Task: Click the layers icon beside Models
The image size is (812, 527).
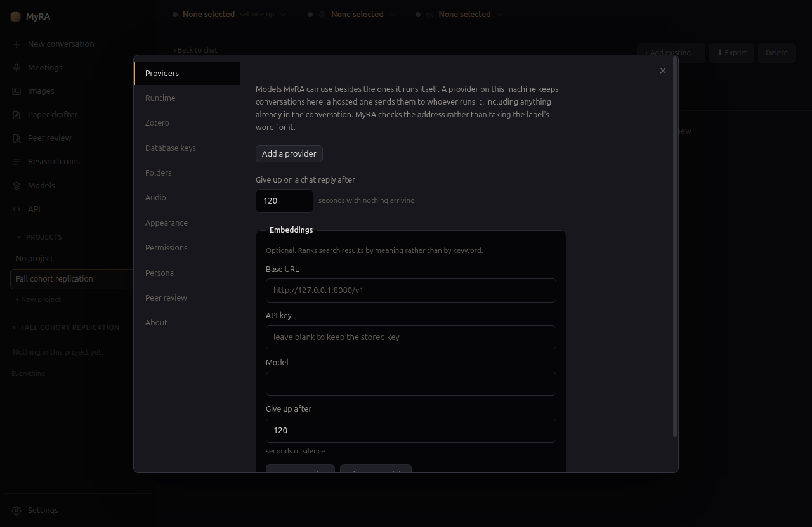Action: [16, 185]
